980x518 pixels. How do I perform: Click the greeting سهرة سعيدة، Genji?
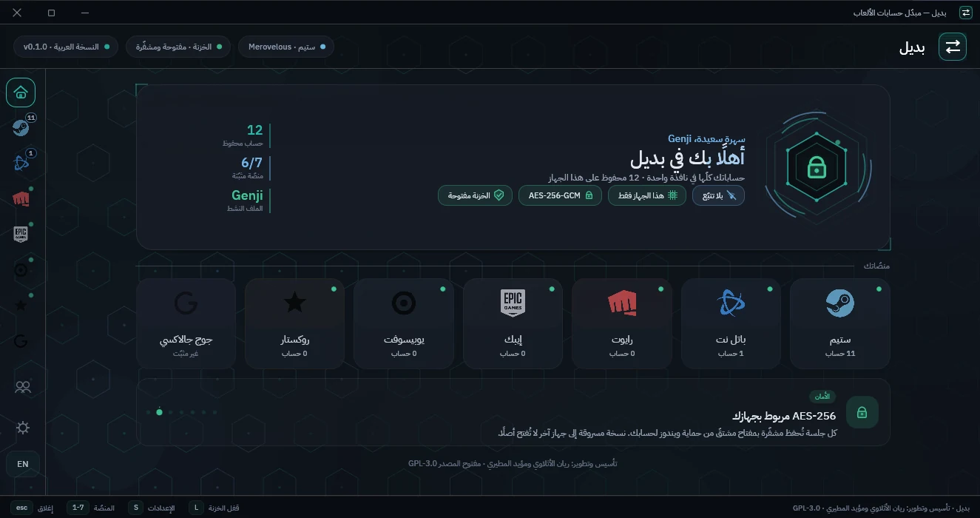(x=706, y=139)
